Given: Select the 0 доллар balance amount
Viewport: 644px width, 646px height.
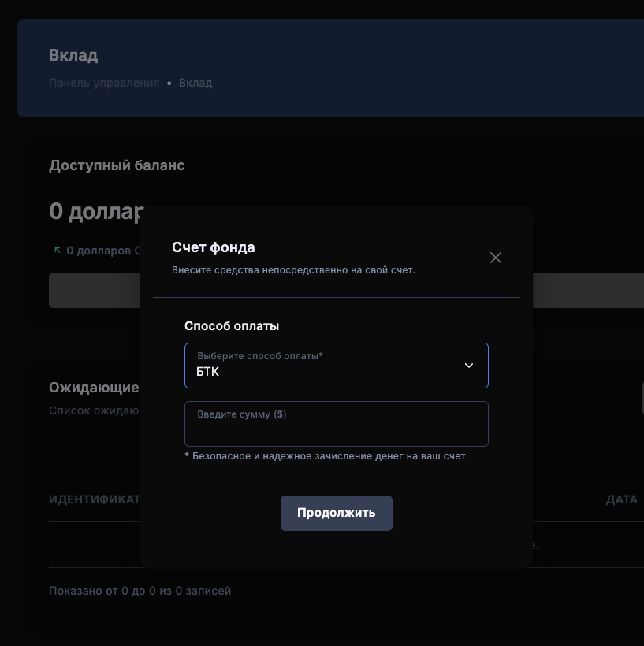Looking at the screenshot, I should (x=96, y=212).
